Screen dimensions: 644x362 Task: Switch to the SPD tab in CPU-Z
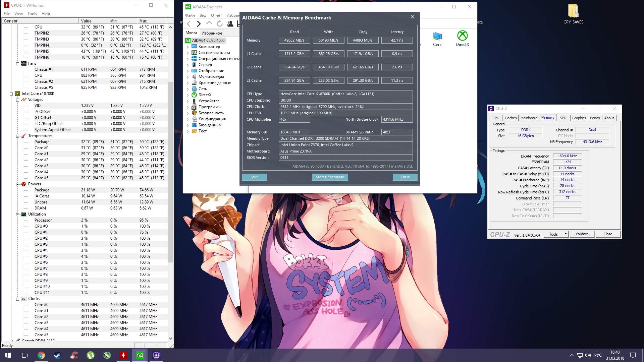click(563, 118)
